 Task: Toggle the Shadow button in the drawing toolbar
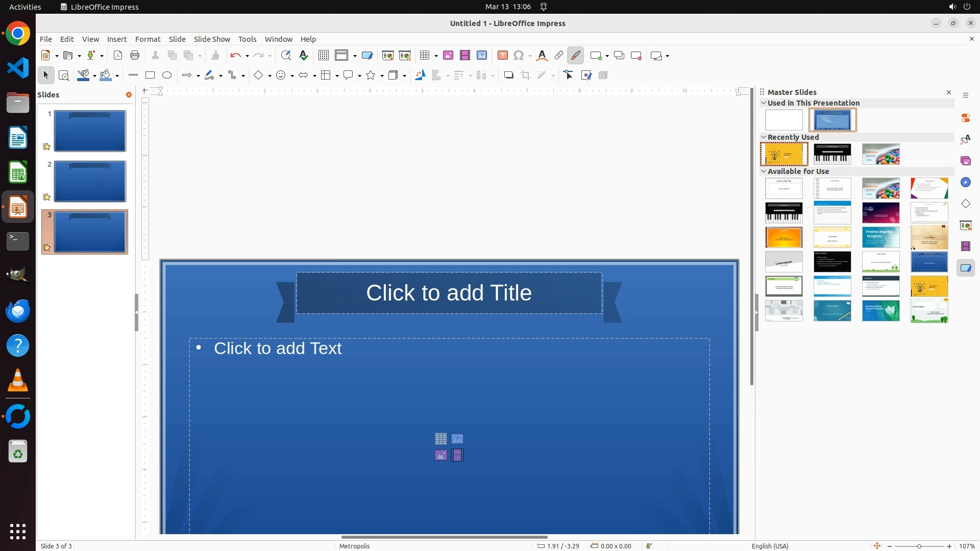tap(509, 76)
